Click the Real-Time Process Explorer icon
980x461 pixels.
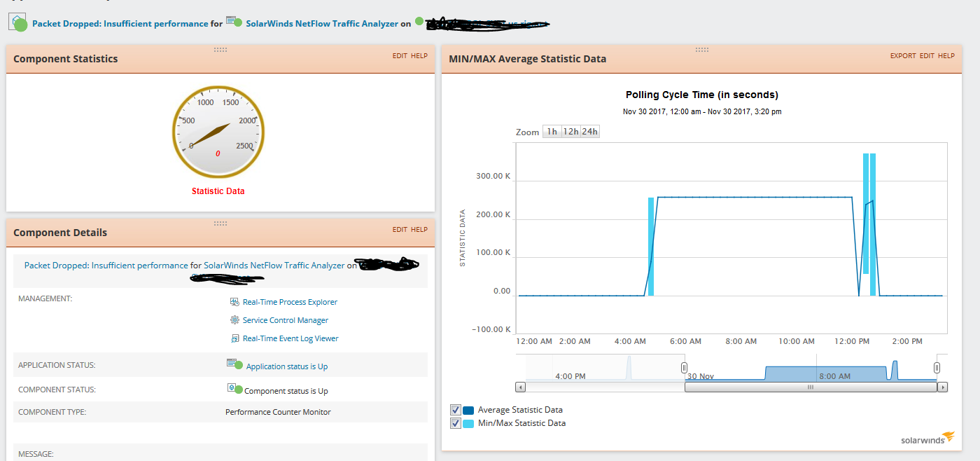click(234, 302)
